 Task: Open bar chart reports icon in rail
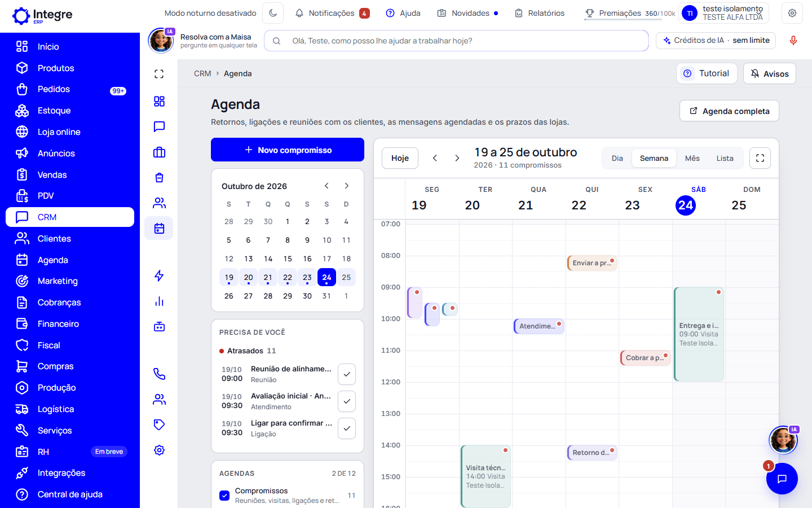point(159,301)
